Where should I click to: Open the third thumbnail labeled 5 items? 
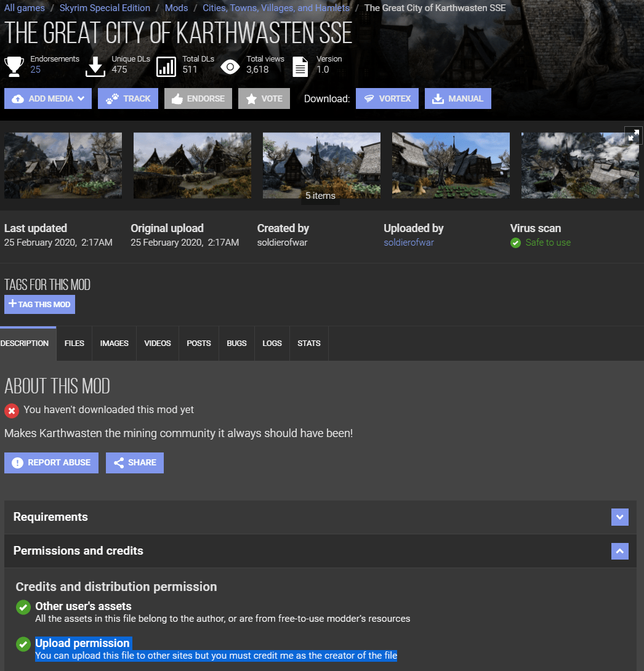click(321, 165)
